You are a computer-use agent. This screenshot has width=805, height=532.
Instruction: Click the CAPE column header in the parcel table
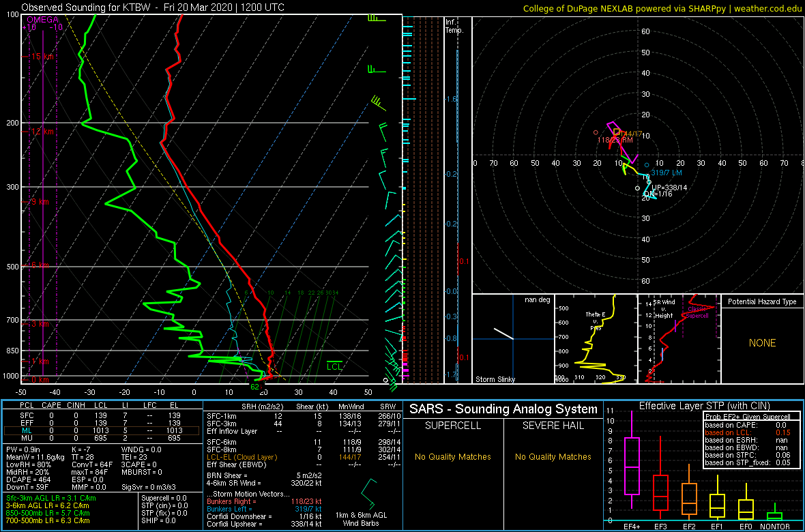52,406
